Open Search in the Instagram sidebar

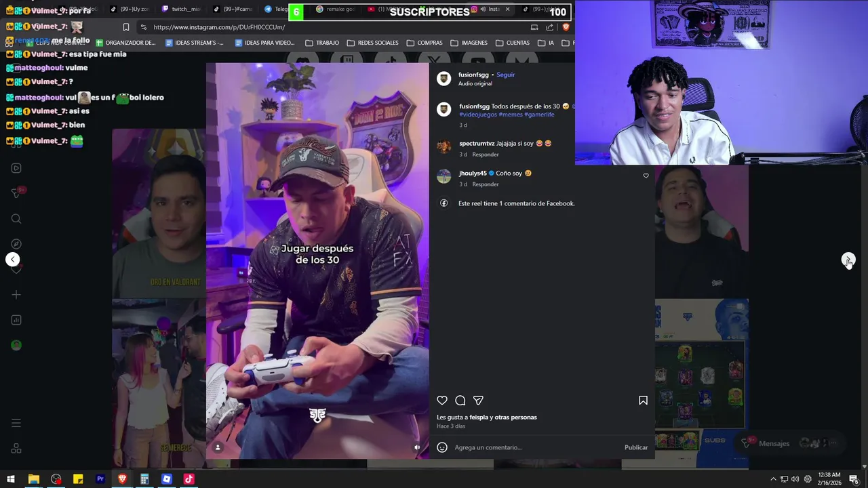(16, 219)
